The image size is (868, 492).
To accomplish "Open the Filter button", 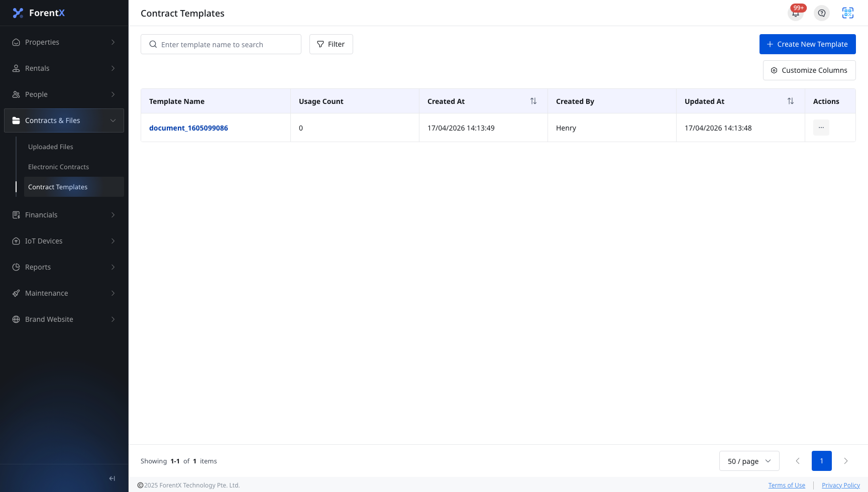I will click(331, 44).
